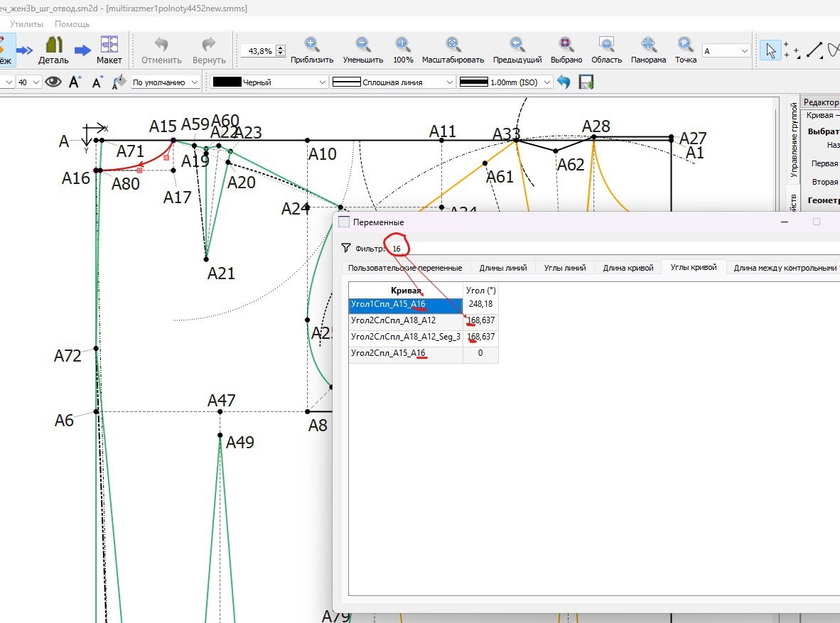840x623 pixels.
Task: Click the Угол (°) column header
Action: point(480,291)
